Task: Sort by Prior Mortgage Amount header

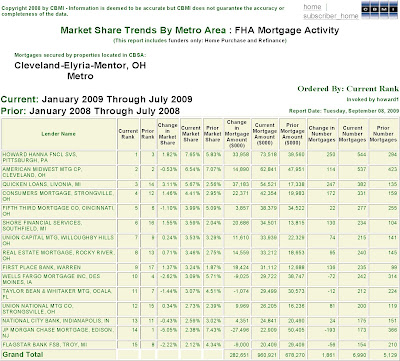Action: point(292,134)
